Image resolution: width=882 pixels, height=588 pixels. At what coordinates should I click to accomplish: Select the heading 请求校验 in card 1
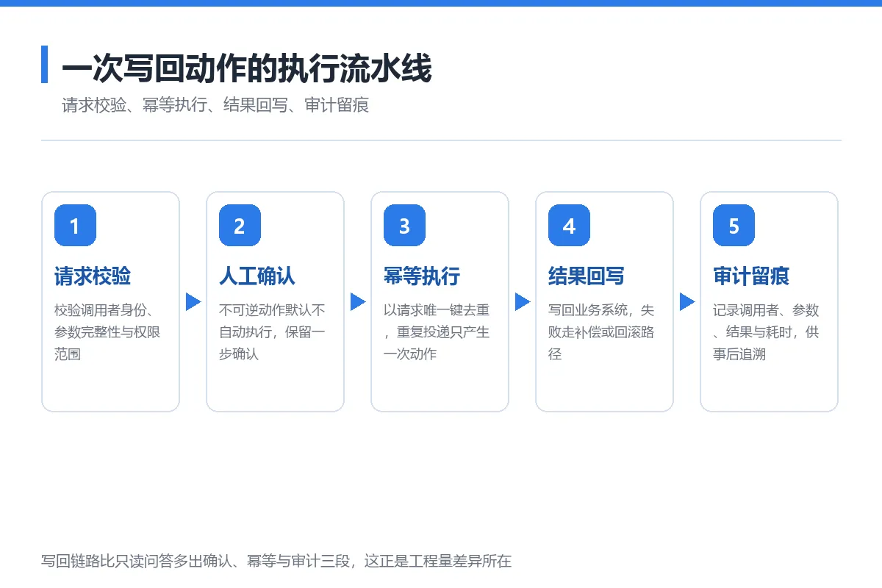93,276
